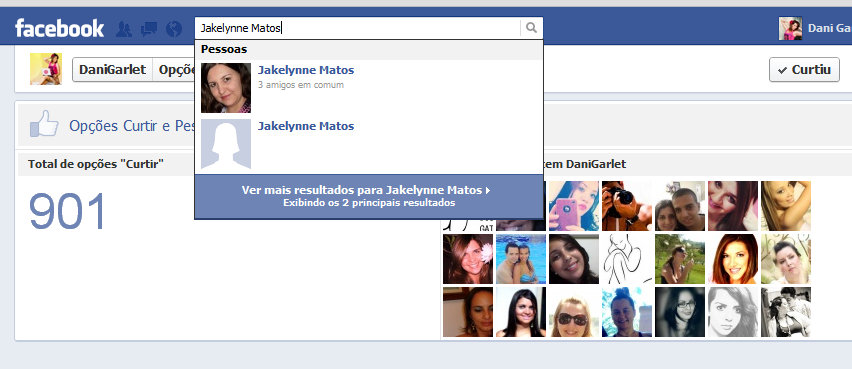This screenshot has height=369, width=852.
Task: Open the messages icon
Action: pos(149,29)
